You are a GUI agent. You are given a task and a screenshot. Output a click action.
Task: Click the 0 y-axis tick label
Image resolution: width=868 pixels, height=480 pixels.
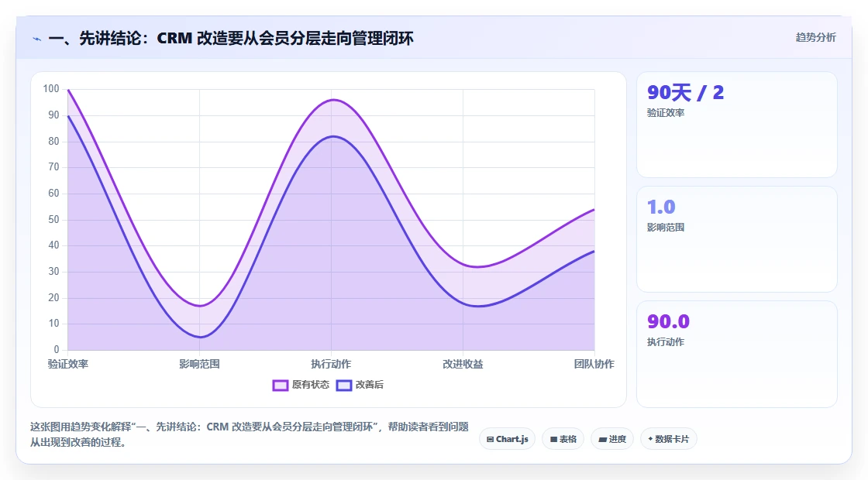click(x=57, y=349)
